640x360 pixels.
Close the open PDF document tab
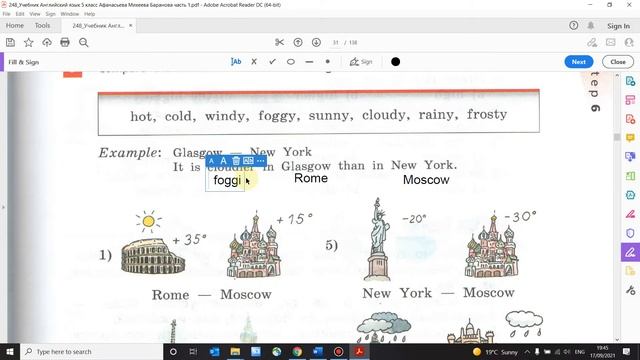tap(131, 25)
